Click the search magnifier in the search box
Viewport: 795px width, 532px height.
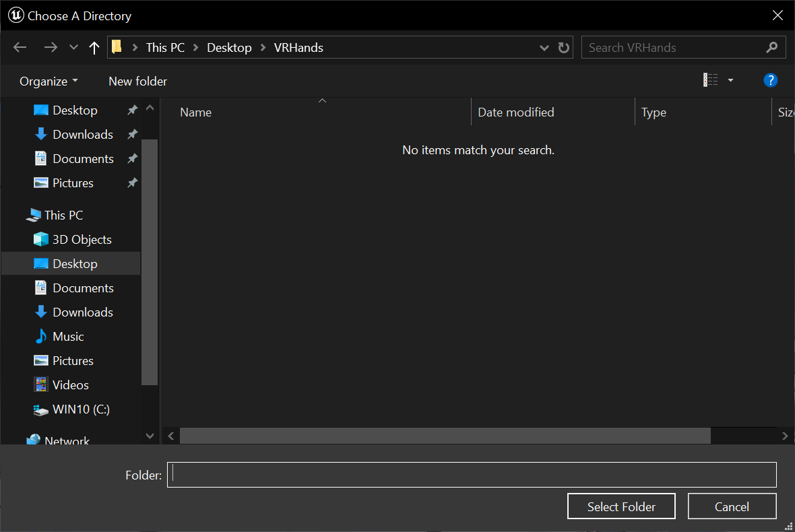point(771,47)
